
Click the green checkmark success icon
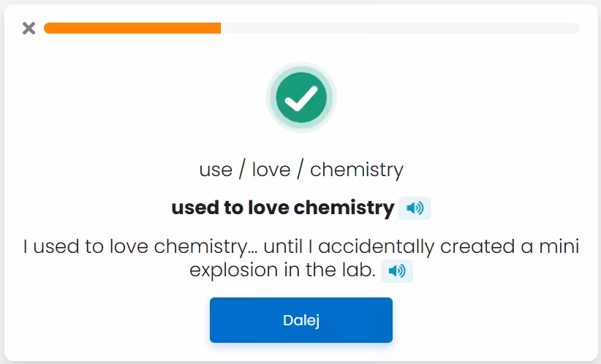(x=300, y=97)
